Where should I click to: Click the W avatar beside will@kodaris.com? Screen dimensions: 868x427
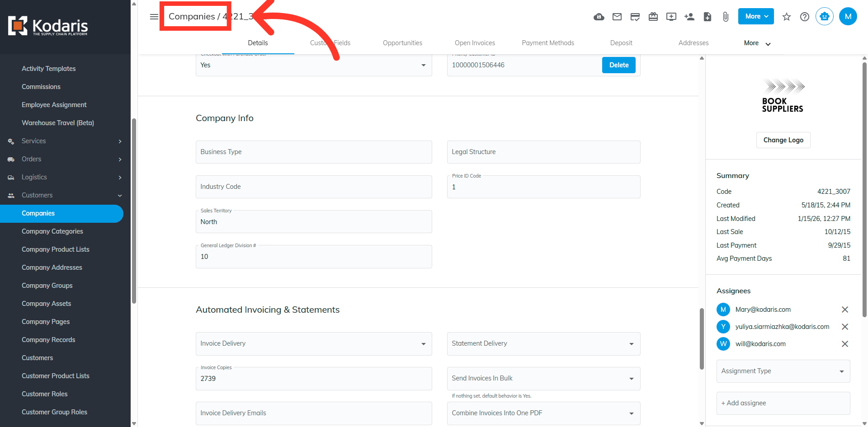[x=723, y=344]
